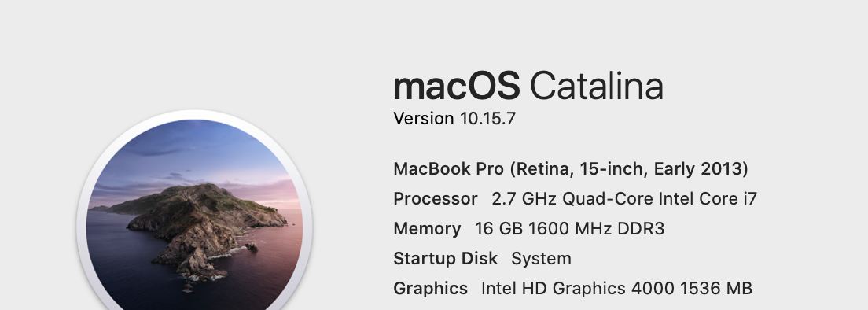Select the MacBook Pro model name line
Screen dimensions: 868x310
[x=571, y=169]
